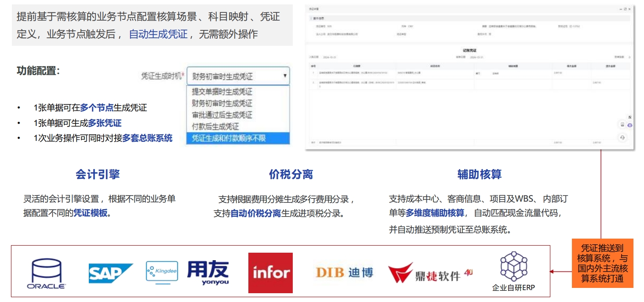This screenshot has width=644, height=302.
Task: Click the blue 自动生成凭证 text
Action: [158, 34]
